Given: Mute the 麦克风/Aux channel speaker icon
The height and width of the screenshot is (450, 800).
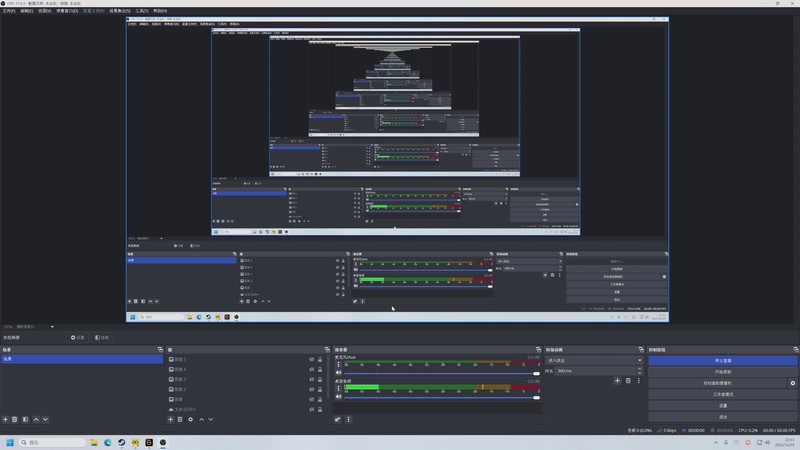Looking at the screenshot, I should point(338,373).
